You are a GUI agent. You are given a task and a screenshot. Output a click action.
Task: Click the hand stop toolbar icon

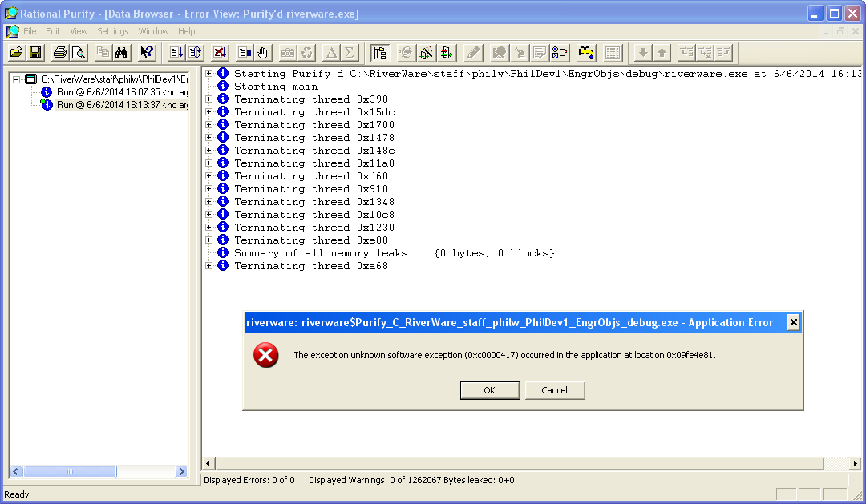(x=262, y=52)
